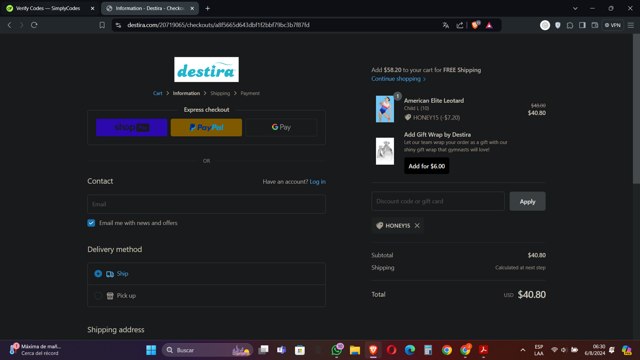This screenshot has width=640, height=360.
Task: Open ESP LAA language input indicator
Action: pyautogui.click(x=539, y=350)
